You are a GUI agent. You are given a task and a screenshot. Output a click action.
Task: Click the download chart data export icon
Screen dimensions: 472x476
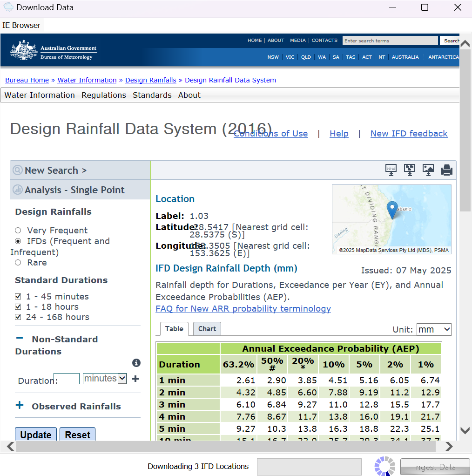click(x=410, y=170)
